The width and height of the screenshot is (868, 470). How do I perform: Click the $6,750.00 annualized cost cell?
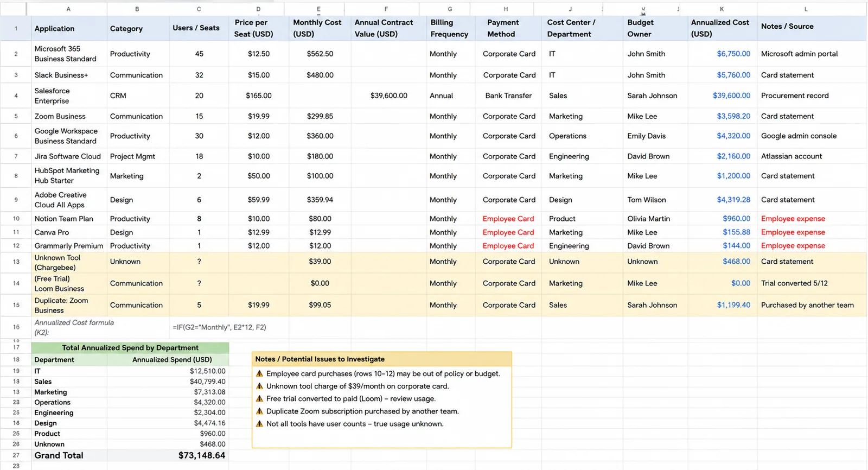(x=723, y=54)
